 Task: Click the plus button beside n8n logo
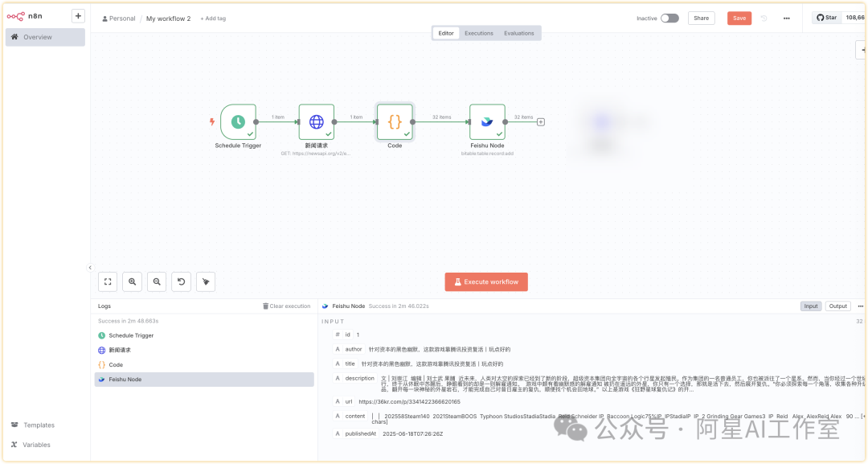[x=78, y=16]
